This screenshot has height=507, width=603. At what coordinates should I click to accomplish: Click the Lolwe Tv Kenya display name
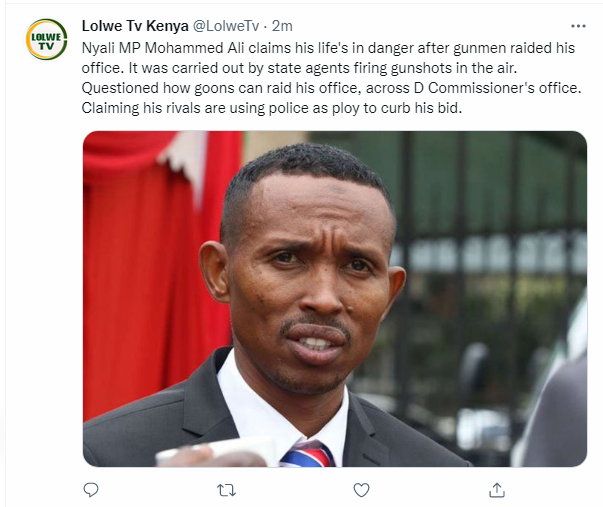135,26
